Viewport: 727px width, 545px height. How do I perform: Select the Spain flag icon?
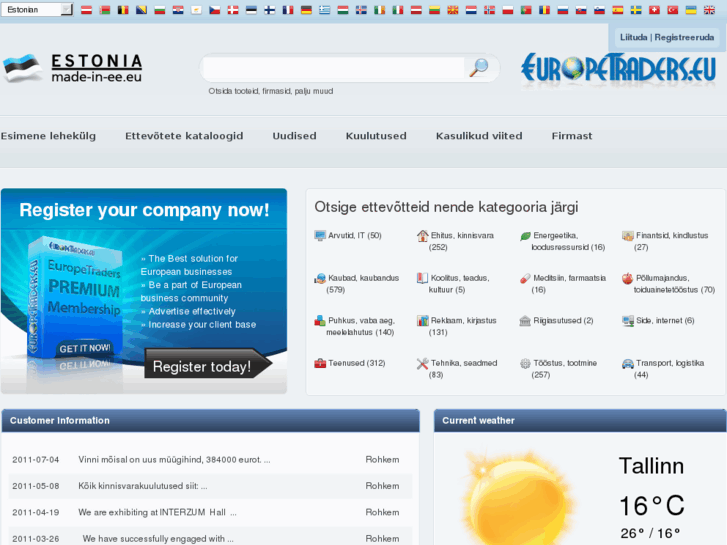[618, 10]
